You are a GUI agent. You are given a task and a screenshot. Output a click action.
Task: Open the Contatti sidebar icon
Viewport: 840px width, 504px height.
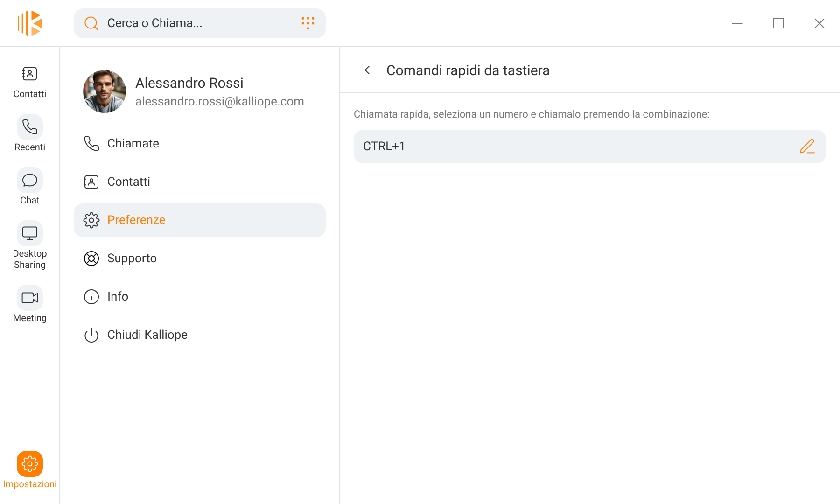coord(30,74)
